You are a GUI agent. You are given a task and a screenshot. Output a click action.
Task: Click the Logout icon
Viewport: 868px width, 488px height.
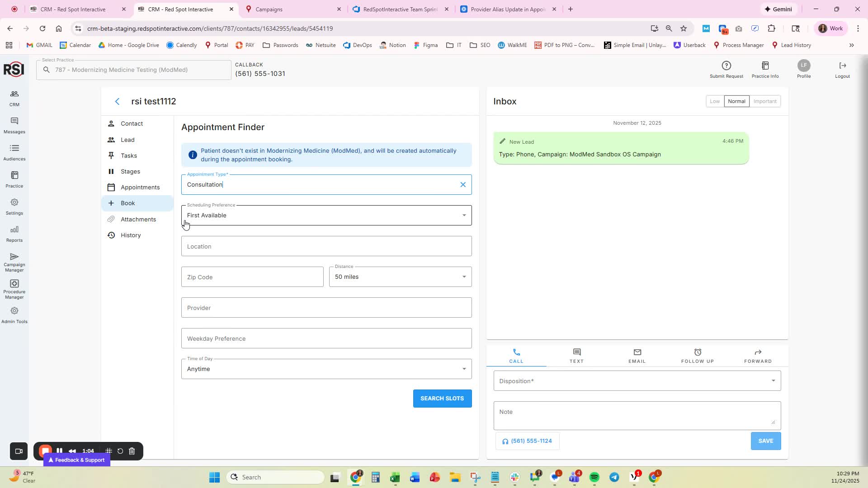pyautogui.click(x=842, y=69)
